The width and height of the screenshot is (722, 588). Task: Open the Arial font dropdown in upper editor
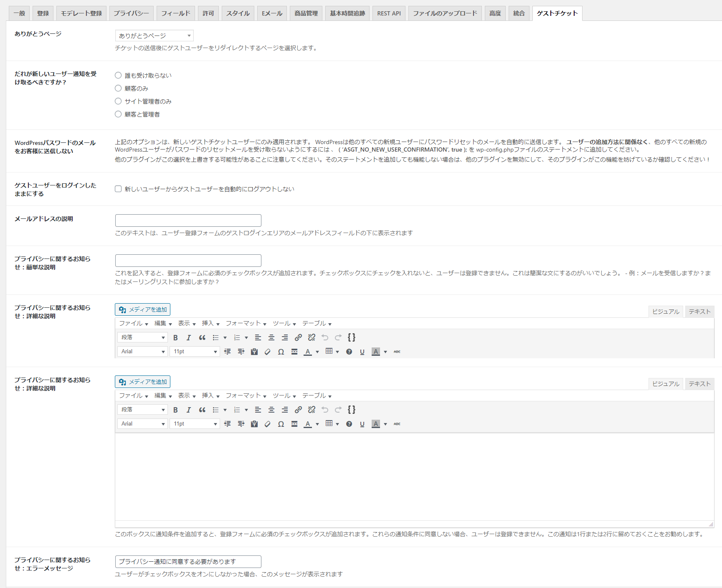click(142, 352)
